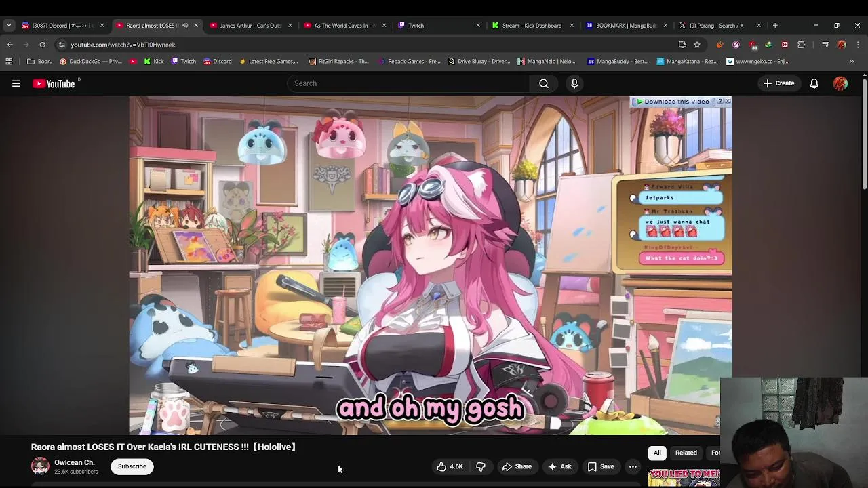Open the Twitch bookmark
The width and height of the screenshot is (868, 488).
(x=184, y=61)
